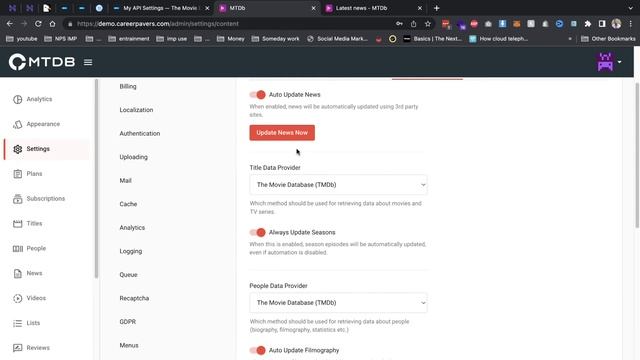Click the MTDB logo
640x360 pixels.
tap(42, 62)
